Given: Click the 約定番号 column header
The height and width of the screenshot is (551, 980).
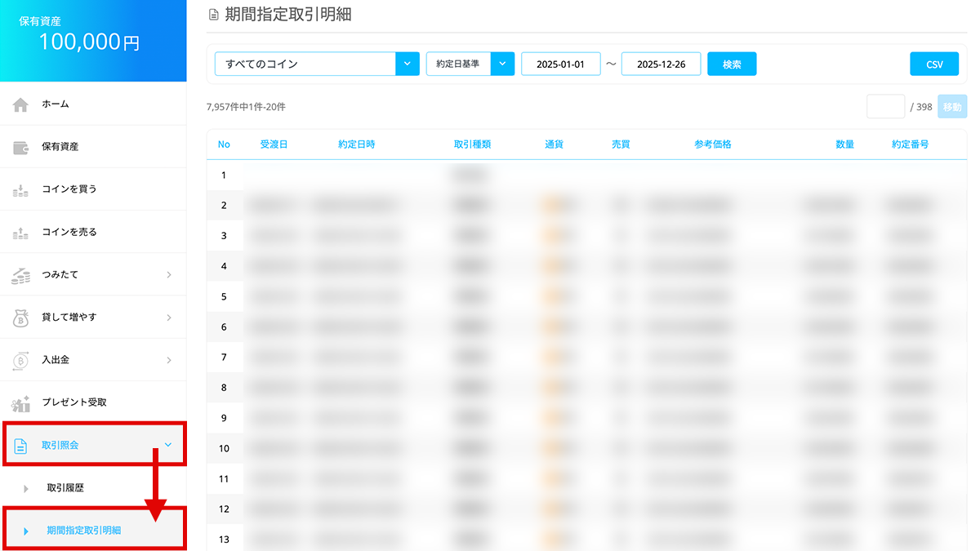Looking at the screenshot, I should [x=910, y=144].
